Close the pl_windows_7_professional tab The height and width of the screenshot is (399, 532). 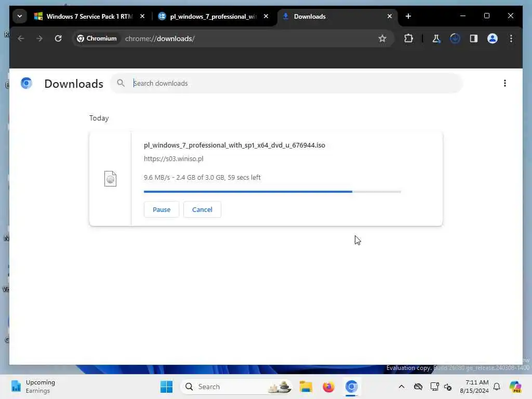(266, 16)
